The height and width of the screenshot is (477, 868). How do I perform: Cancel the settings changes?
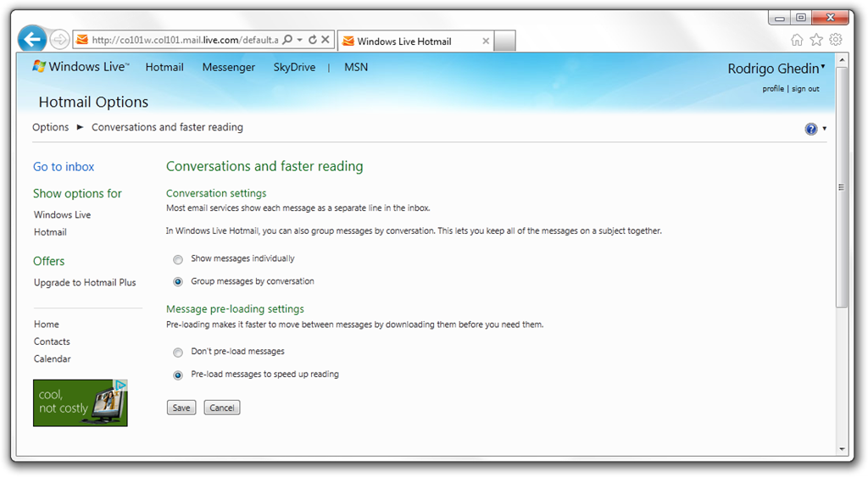coord(222,408)
